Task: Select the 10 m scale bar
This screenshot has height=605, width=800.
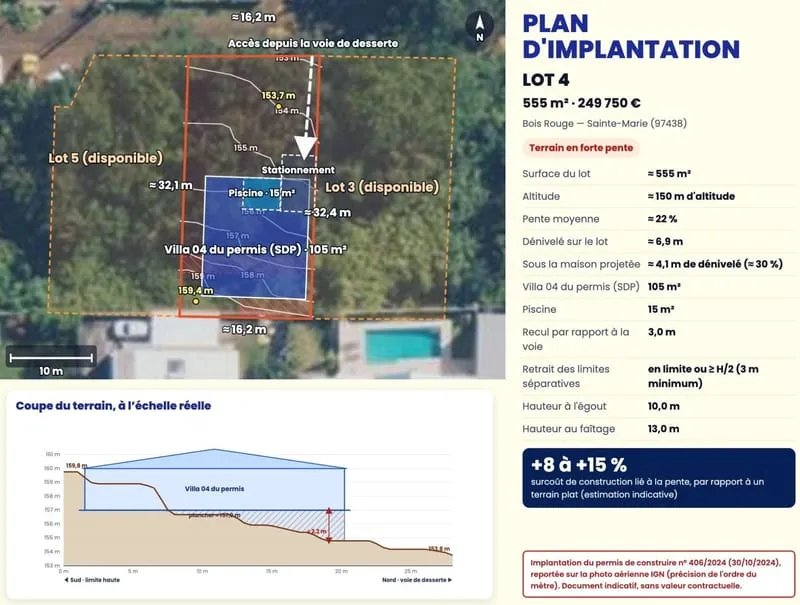Action: (x=51, y=358)
